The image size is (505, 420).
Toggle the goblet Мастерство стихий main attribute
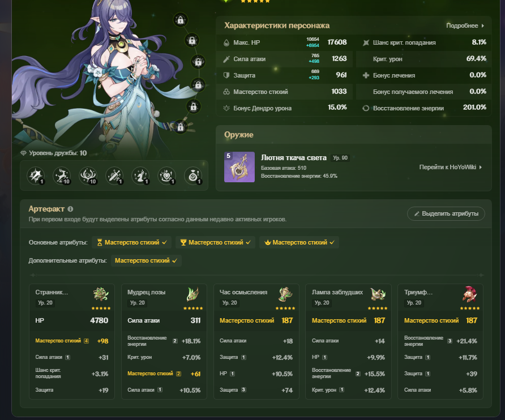[x=215, y=242]
